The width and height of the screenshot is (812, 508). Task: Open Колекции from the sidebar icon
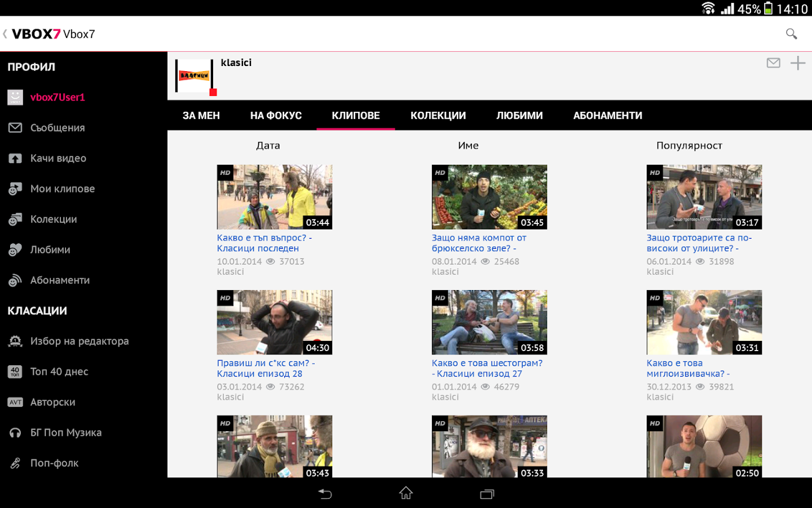click(15, 219)
